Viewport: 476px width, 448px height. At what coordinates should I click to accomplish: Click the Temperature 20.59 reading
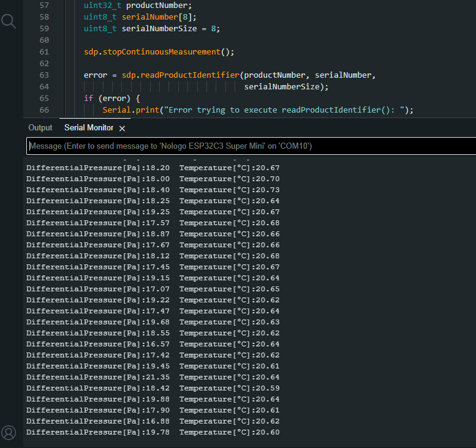(x=229, y=388)
